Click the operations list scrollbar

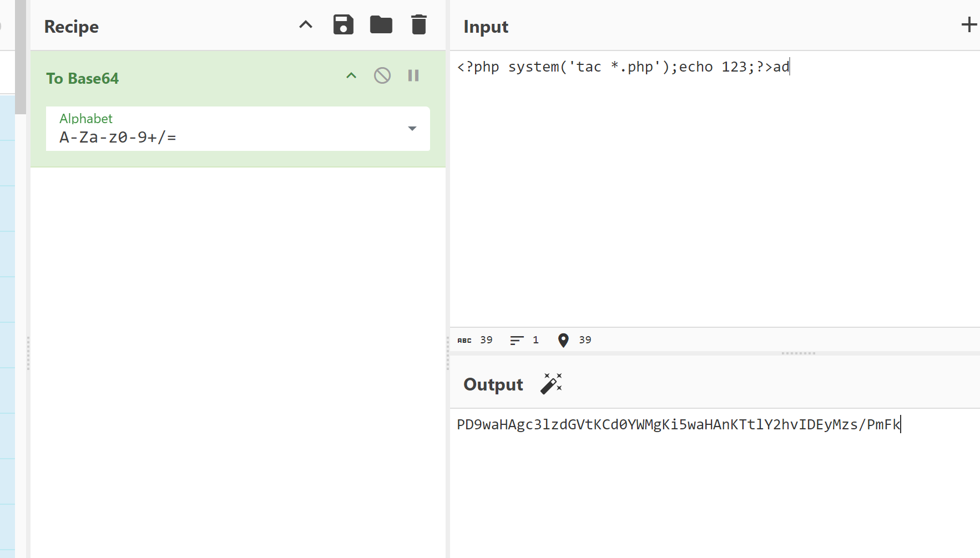[21, 57]
